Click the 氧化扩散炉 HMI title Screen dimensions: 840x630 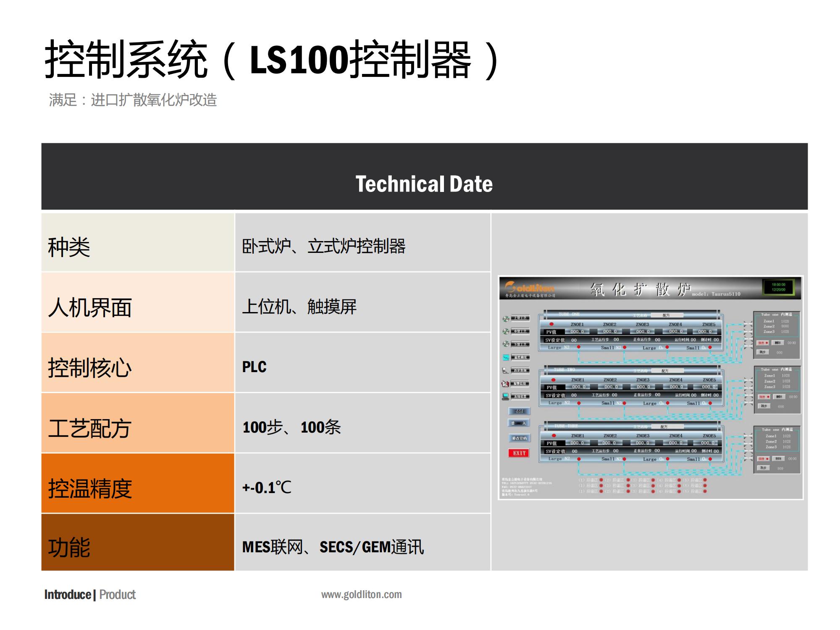pos(640,289)
